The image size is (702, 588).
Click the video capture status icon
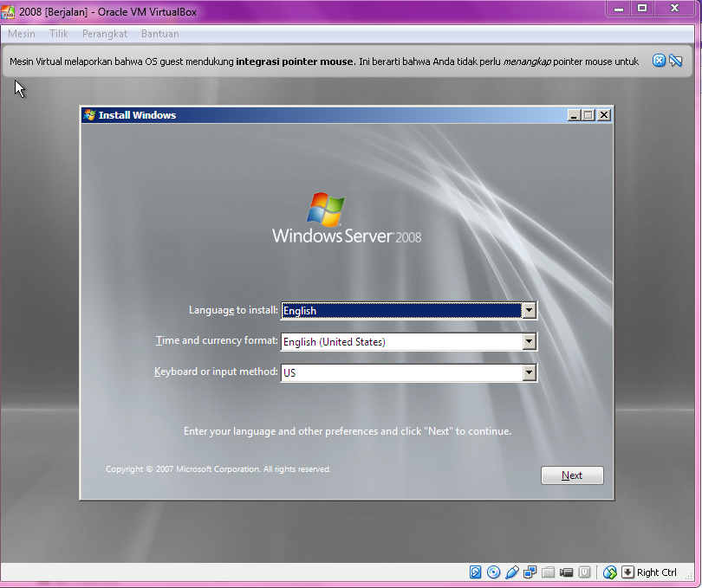click(566, 572)
